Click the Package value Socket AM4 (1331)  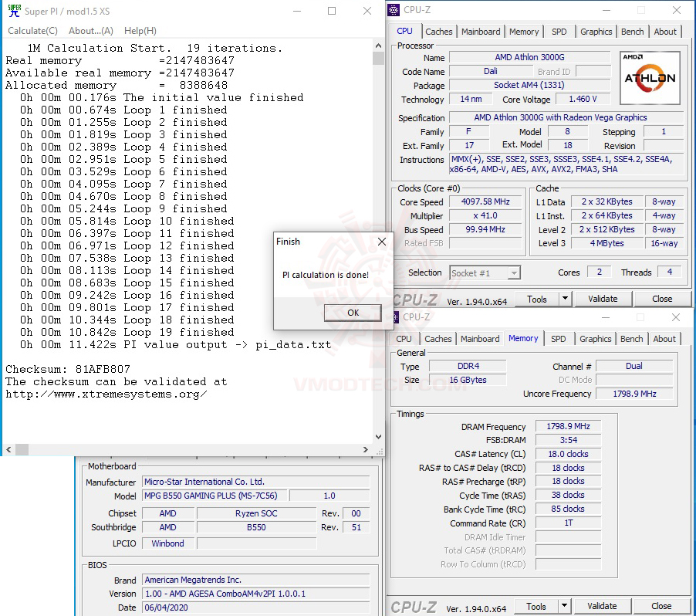click(529, 85)
